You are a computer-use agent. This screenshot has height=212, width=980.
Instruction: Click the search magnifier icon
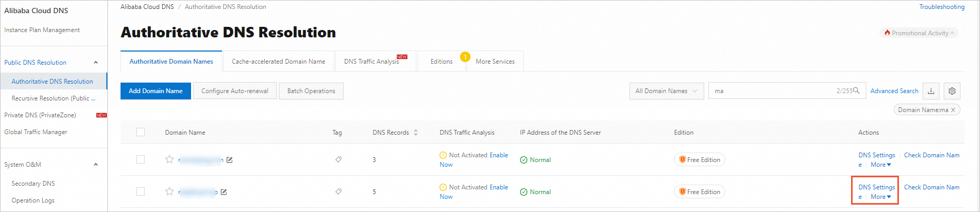(856, 90)
